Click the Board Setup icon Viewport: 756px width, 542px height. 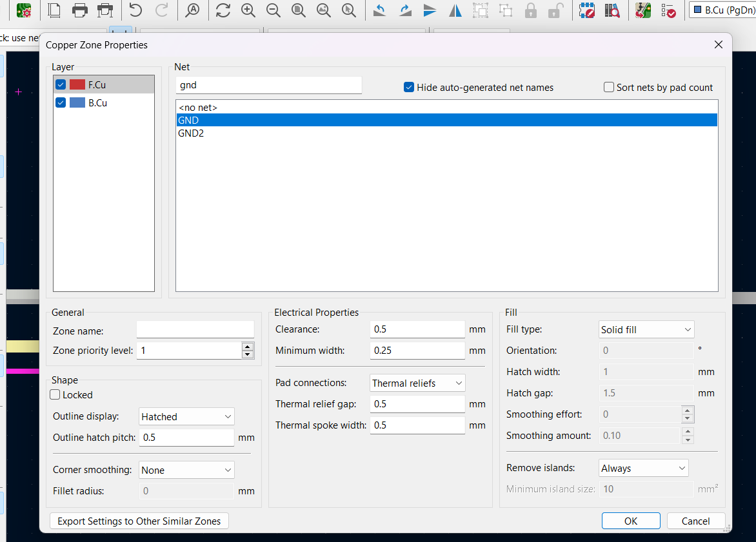coord(24,10)
